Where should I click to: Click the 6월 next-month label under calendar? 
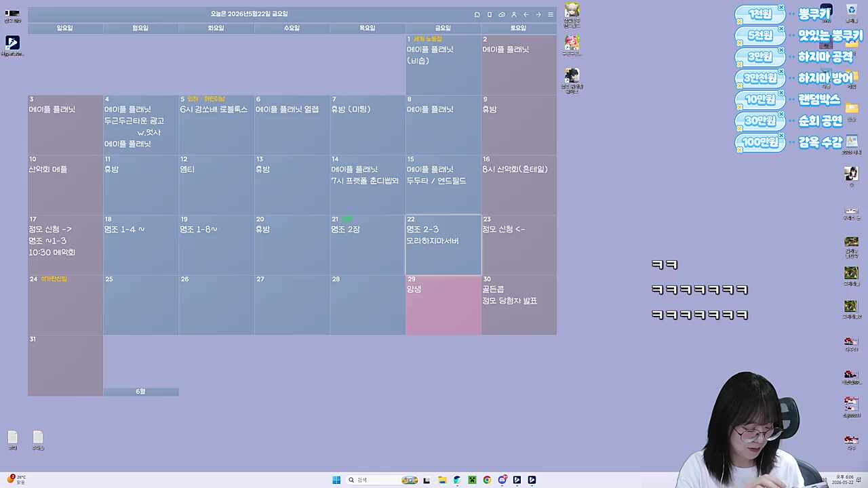[x=140, y=392]
